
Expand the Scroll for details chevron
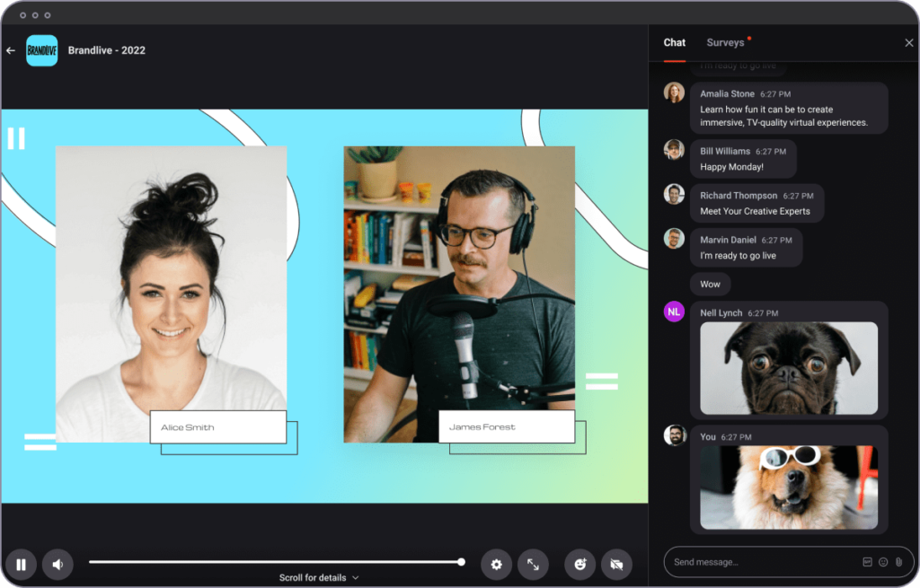point(356,578)
